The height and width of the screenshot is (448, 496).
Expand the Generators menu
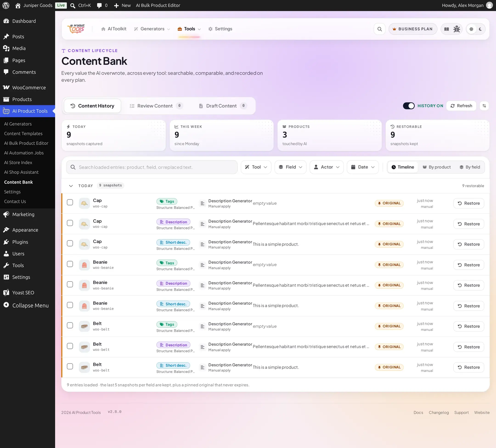coord(152,29)
